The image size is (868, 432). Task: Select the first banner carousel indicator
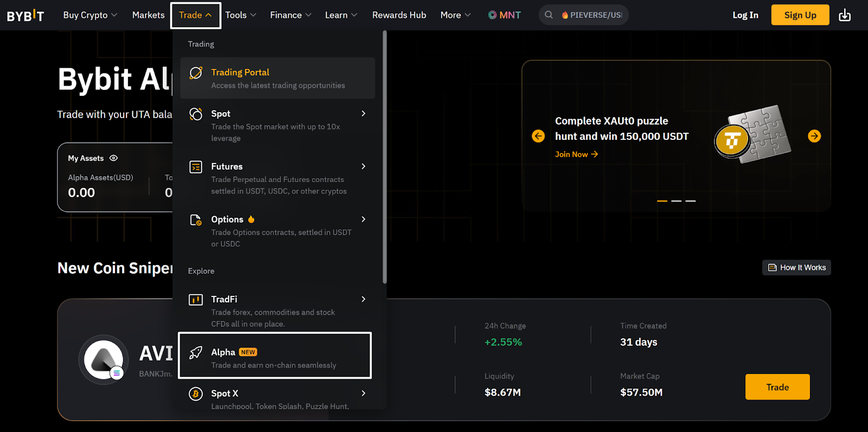pyautogui.click(x=662, y=201)
